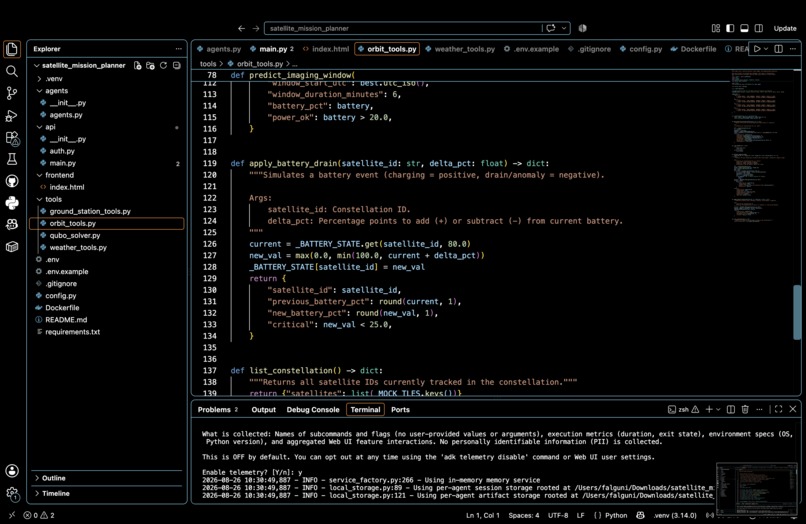This screenshot has width=806, height=524.
Task: Open the Python view in the activity bar
Action: [12, 203]
